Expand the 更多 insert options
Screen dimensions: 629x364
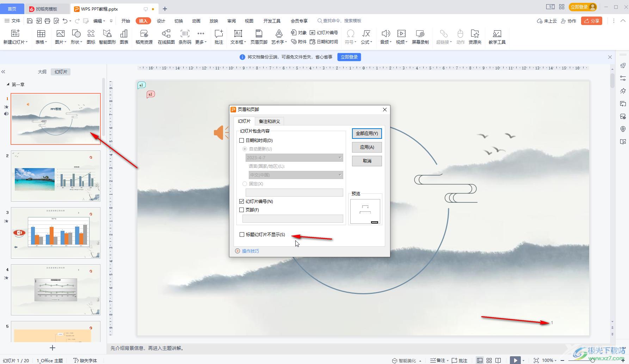tap(201, 37)
